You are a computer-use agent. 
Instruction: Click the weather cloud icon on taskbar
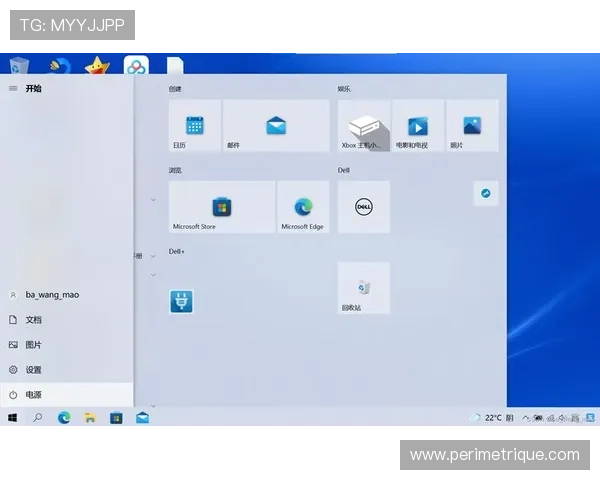click(x=475, y=418)
